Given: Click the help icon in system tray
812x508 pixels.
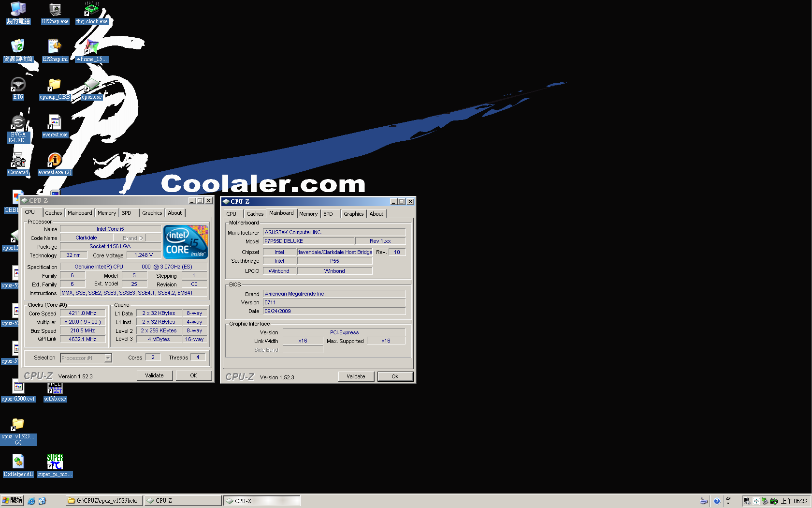Looking at the screenshot, I should 717,501.
